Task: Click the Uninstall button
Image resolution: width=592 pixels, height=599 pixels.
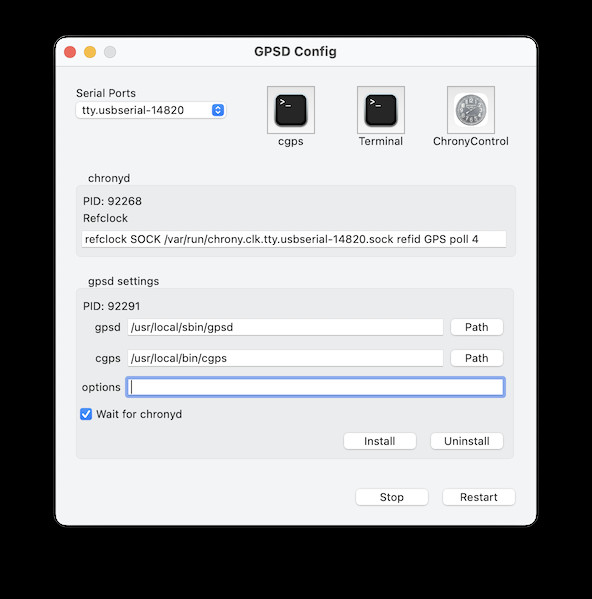Action: tap(467, 441)
